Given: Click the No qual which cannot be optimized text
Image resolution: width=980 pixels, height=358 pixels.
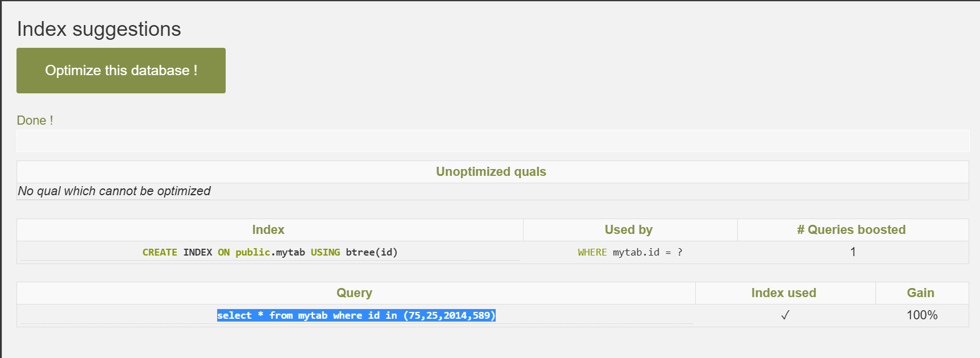Looking at the screenshot, I should 114,191.
